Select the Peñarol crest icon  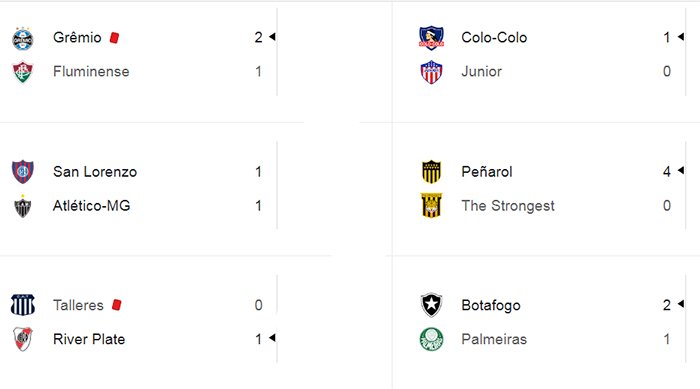431,172
